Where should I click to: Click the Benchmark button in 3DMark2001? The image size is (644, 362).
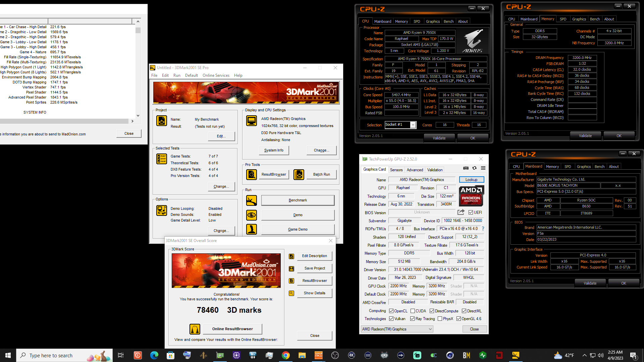[x=298, y=200]
